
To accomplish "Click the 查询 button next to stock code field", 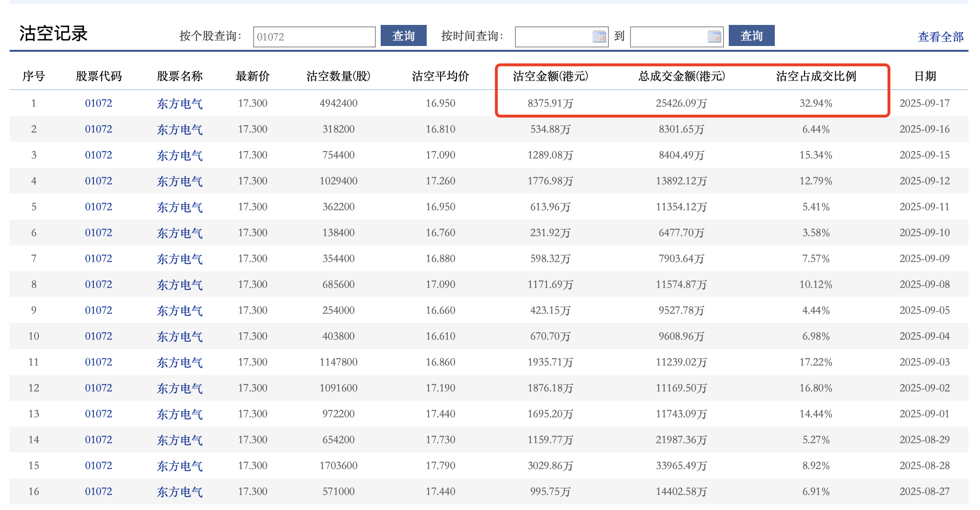I will 403,35.
